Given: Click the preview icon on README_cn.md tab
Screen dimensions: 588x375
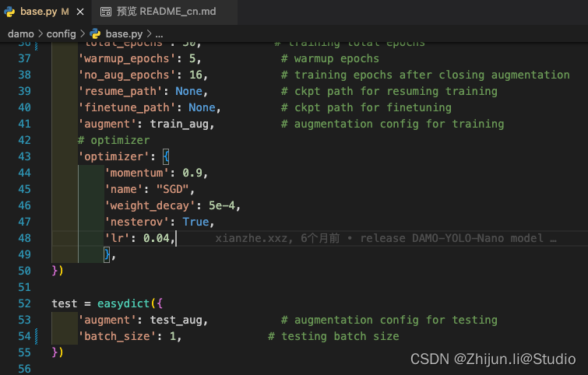Looking at the screenshot, I should (106, 12).
